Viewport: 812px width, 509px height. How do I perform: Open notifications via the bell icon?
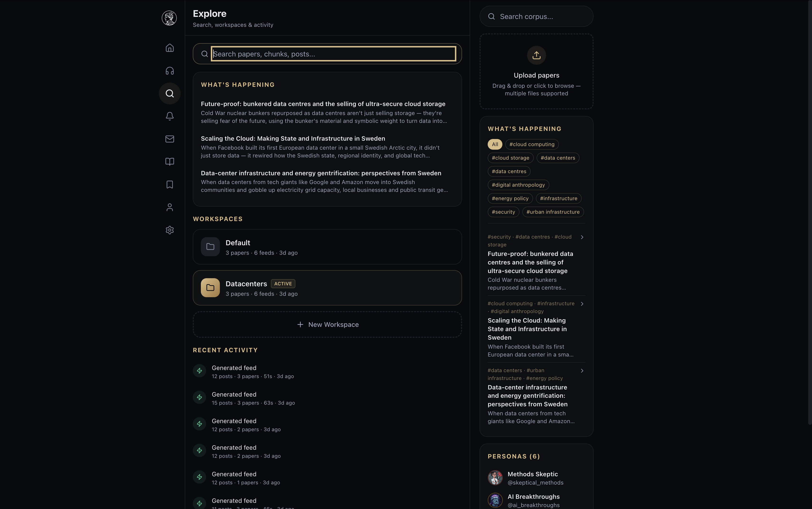170,116
